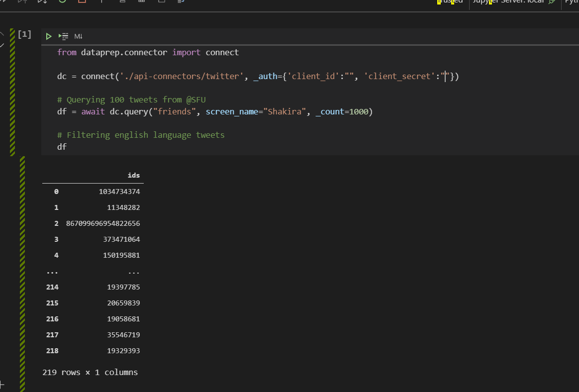The height and width of the screenshot is (392, 579).
Task: Click the _auth parameter name
Action: (x=265, y=76)
